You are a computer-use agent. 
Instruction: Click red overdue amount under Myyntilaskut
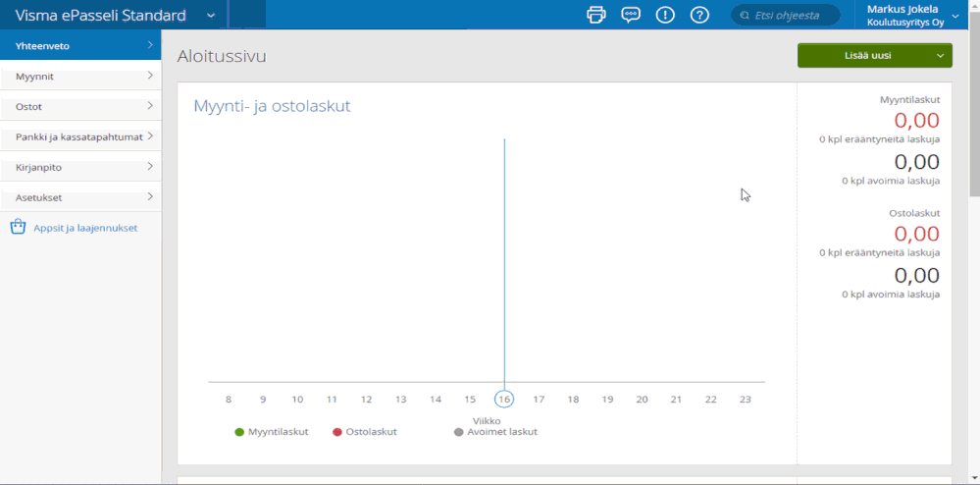[917, 120]
